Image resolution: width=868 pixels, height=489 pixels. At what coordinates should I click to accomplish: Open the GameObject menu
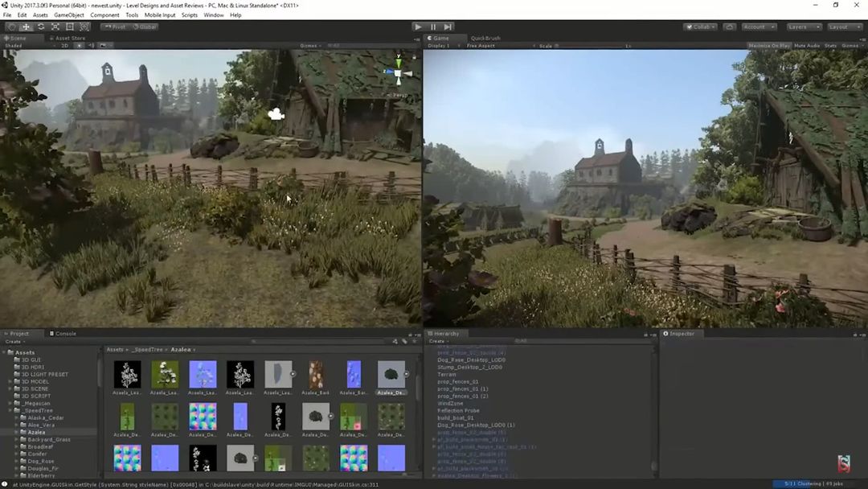point(71,14)
